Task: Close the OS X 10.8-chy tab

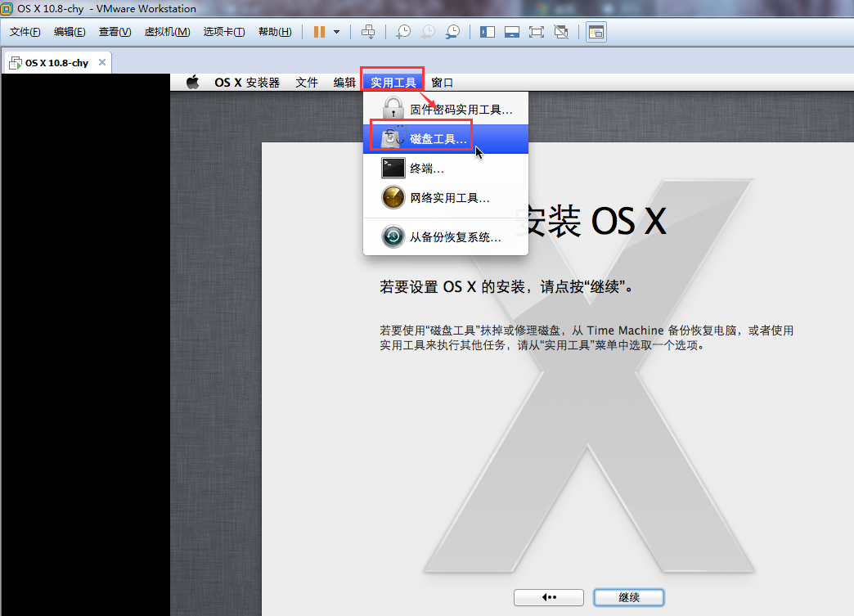Action: [x=102, y=62]
